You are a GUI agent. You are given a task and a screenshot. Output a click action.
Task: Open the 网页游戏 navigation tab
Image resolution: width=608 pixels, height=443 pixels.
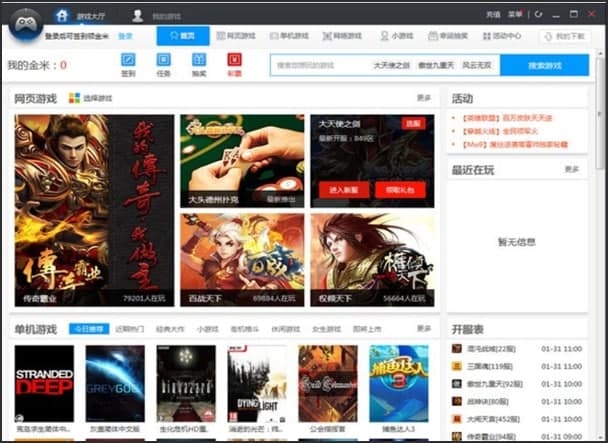[236, 36]
